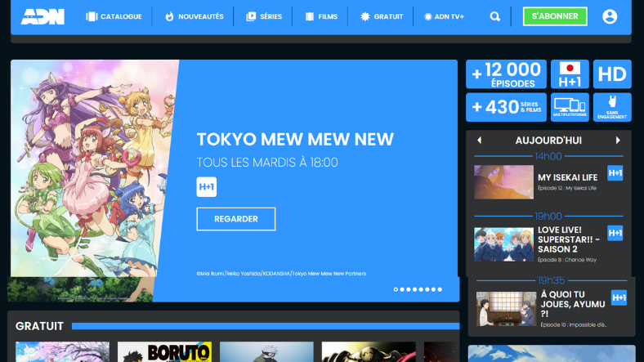Open the Catalogue menu item
Image resolution: width=644 pixels, height=362 pixels.
click(x=114, y=16)
